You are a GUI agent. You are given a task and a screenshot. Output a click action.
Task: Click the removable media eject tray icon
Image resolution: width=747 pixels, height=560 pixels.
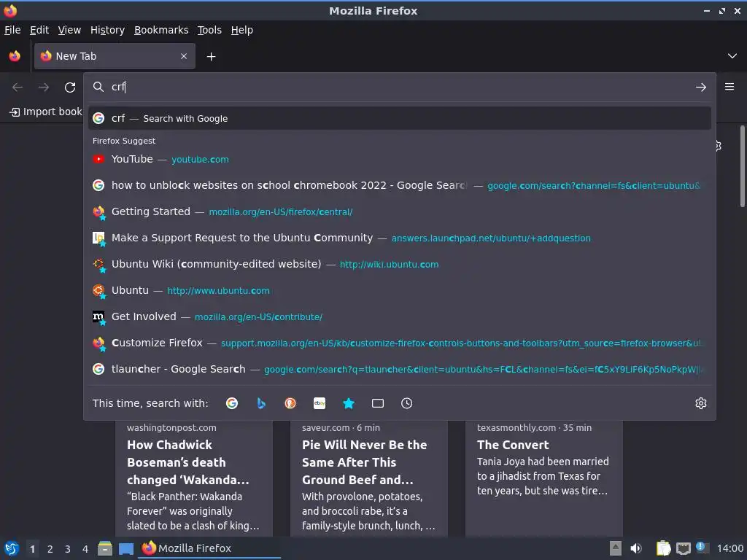coord(616,548)
